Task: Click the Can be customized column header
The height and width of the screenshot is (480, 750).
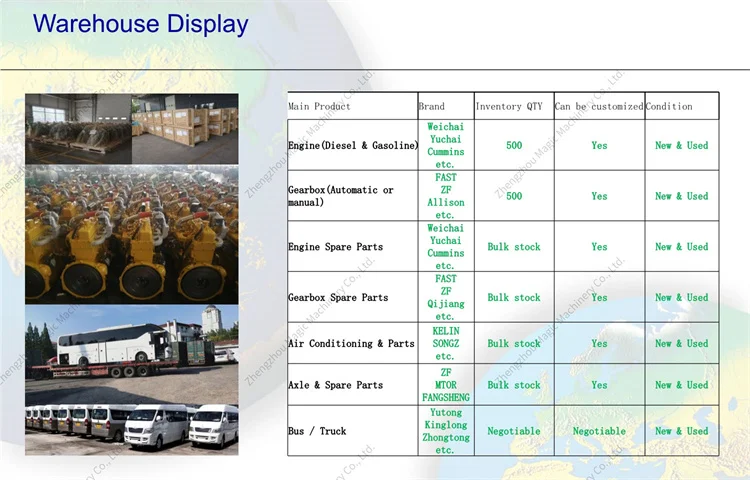Action: [599, 106]
